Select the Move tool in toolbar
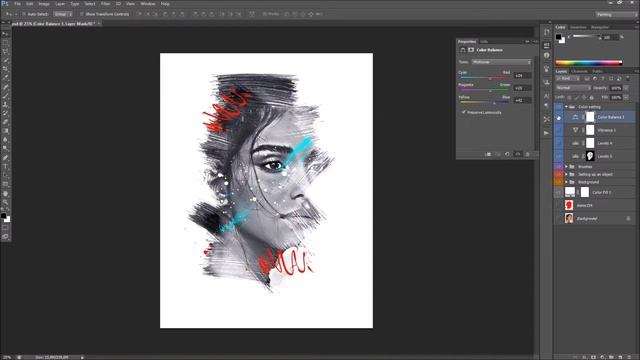Image resolution: width=640 pixels, height=360 pixels. 5,34
